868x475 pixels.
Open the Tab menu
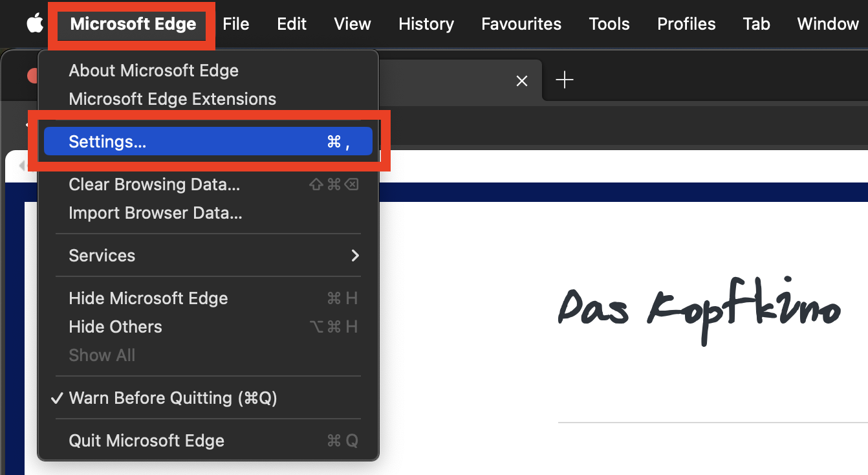click(757, 24)
